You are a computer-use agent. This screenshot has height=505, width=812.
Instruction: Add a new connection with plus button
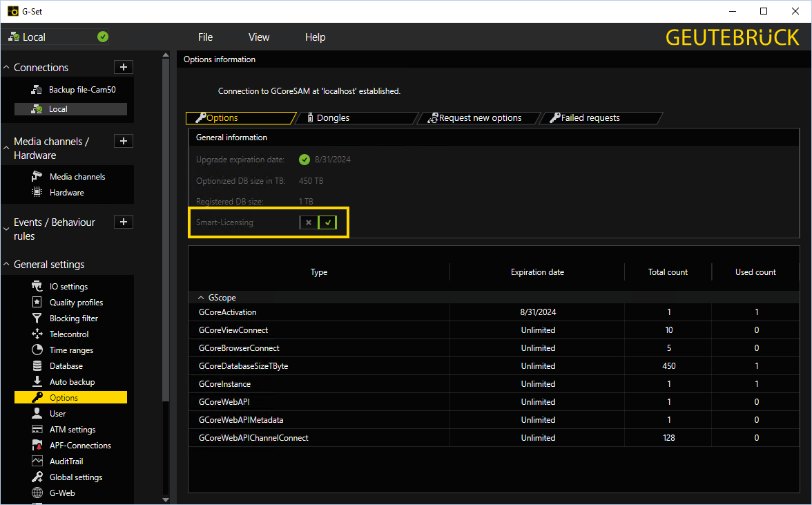point(124,67)
